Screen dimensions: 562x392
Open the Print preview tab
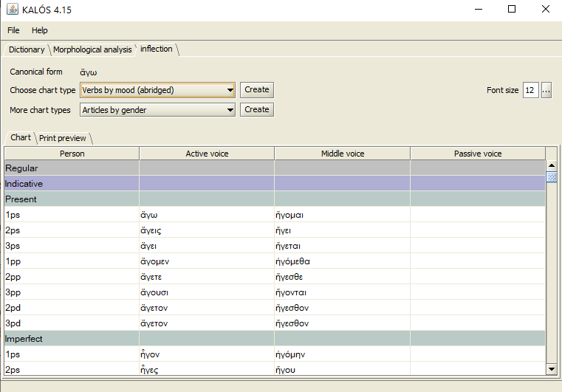click(63, 138)
